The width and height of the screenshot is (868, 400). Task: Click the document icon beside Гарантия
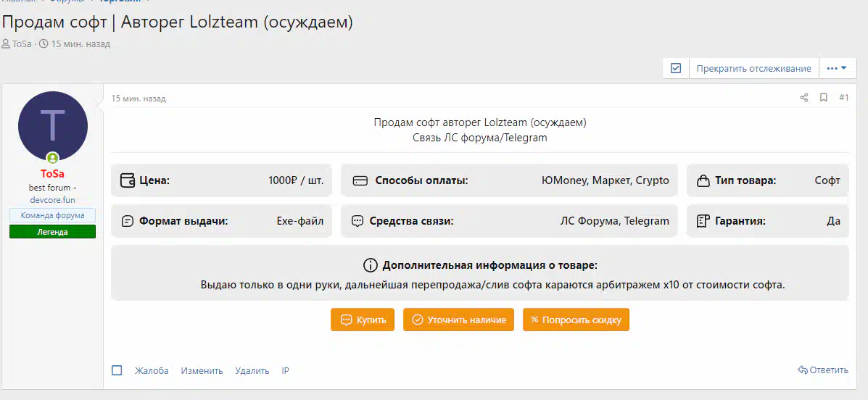[703, 221]
